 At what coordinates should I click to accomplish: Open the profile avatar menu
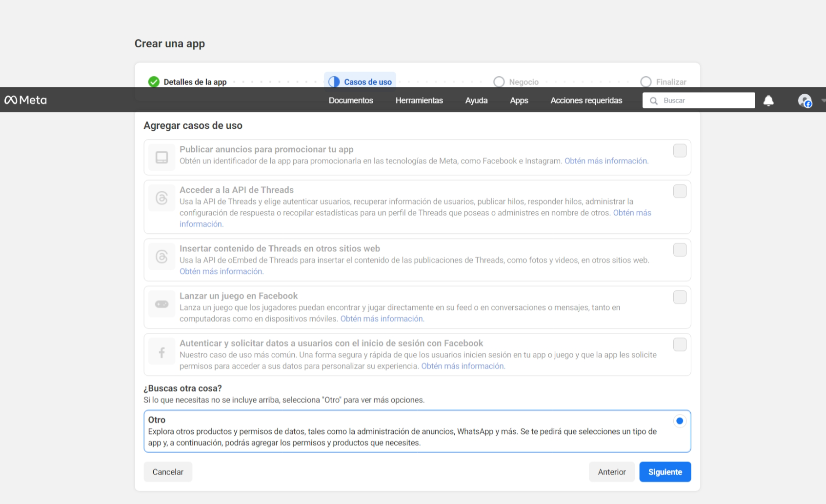(x=805, y=101)
